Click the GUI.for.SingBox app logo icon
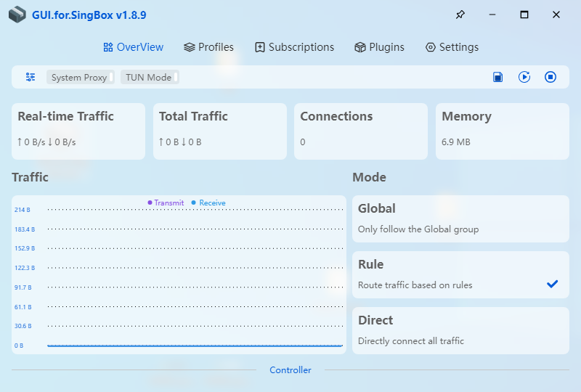The height and width of the screenshot is (392, 581). 17,15
